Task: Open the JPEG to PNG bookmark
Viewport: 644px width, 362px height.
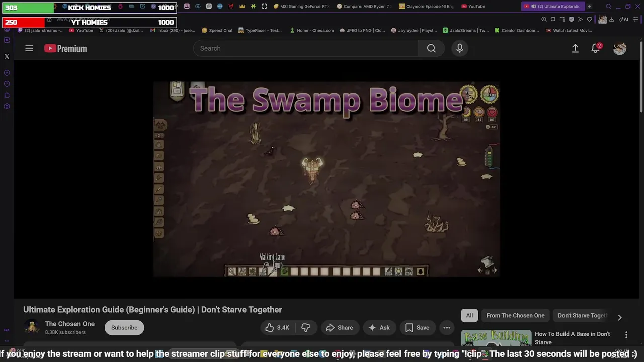Action: click(x=362, y=30)
